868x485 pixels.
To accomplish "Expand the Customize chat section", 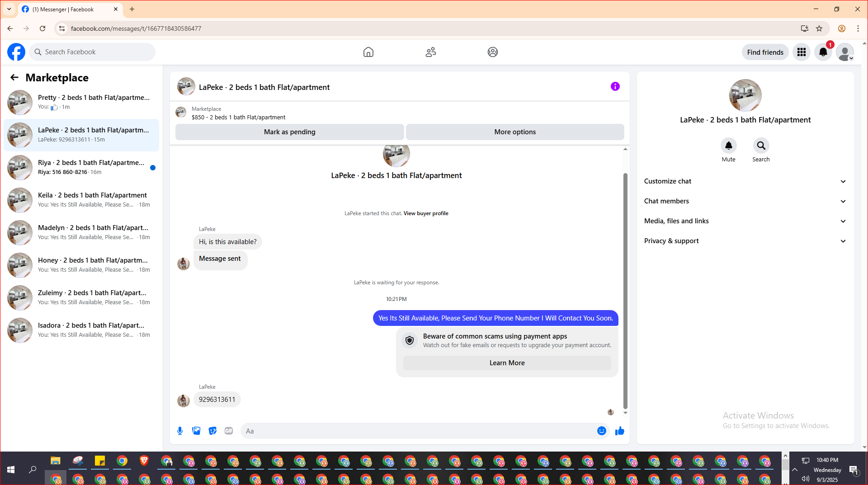I will (x=745, y=181).
